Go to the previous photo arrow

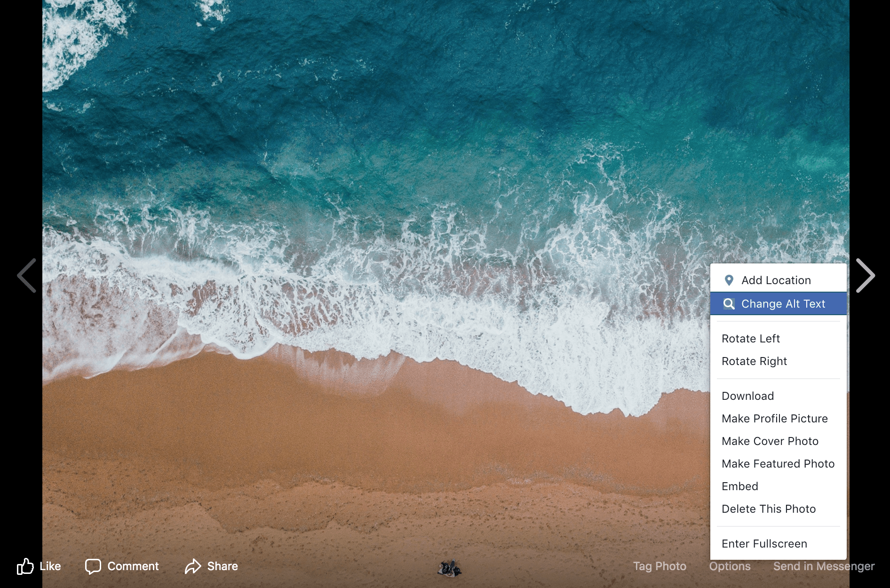tap(27, 276)
